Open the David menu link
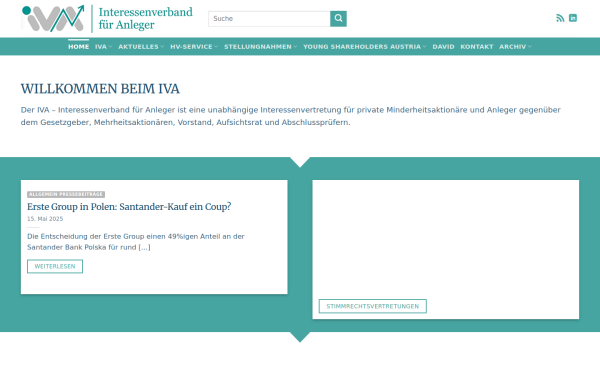The image size is (600, 375). coord(443,47)
